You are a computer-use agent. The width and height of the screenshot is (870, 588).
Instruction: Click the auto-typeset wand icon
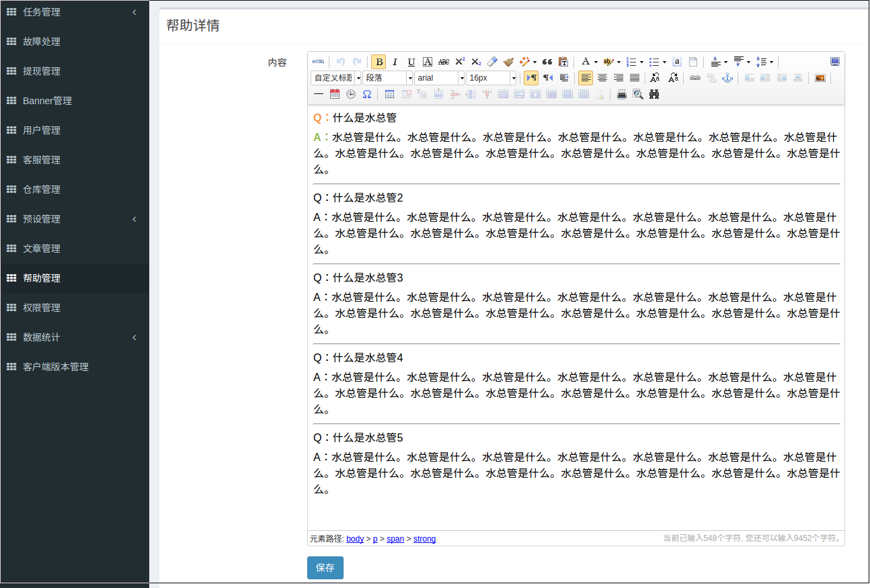click(x=524, y=62)
